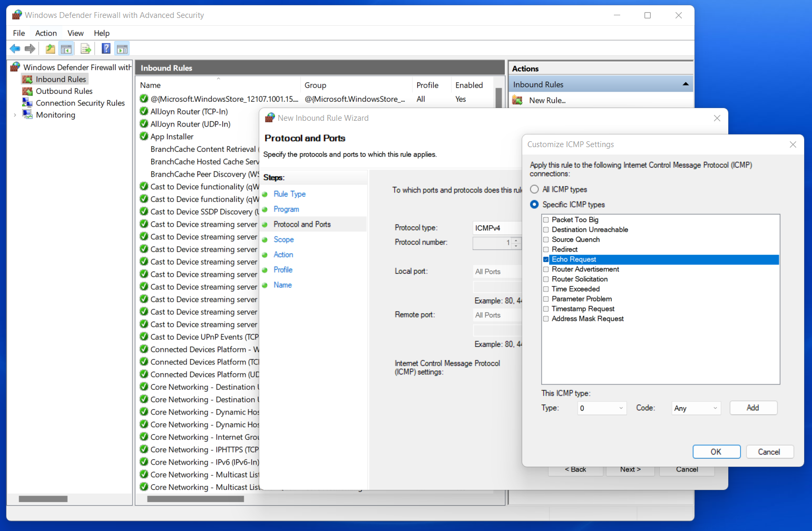The height and width of the screenshot is (531, 812).
Task: Click the Back arrow toolbar icon
Action: coord(15,49)
